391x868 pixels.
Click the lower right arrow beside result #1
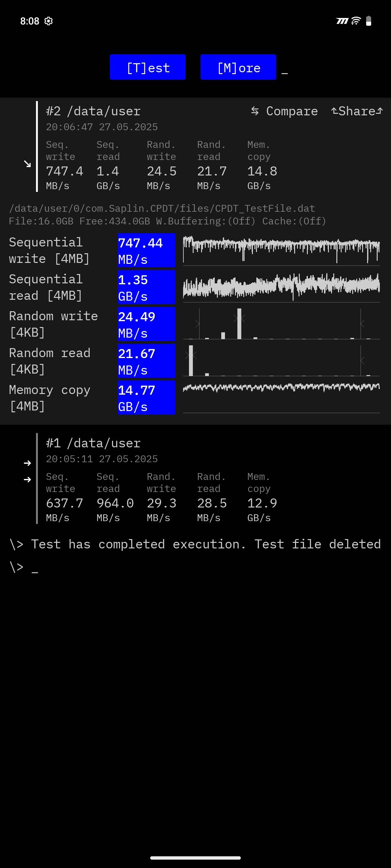27,480
